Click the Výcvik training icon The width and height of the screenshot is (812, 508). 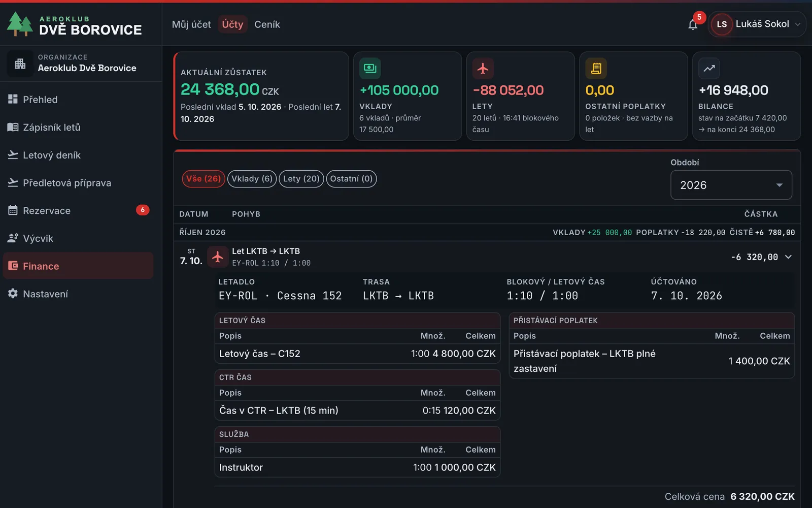click(13, 238)
